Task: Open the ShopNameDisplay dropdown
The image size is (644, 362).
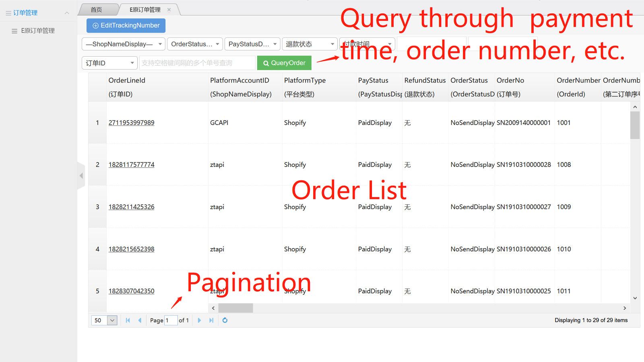Action: [x=124, y=44]
